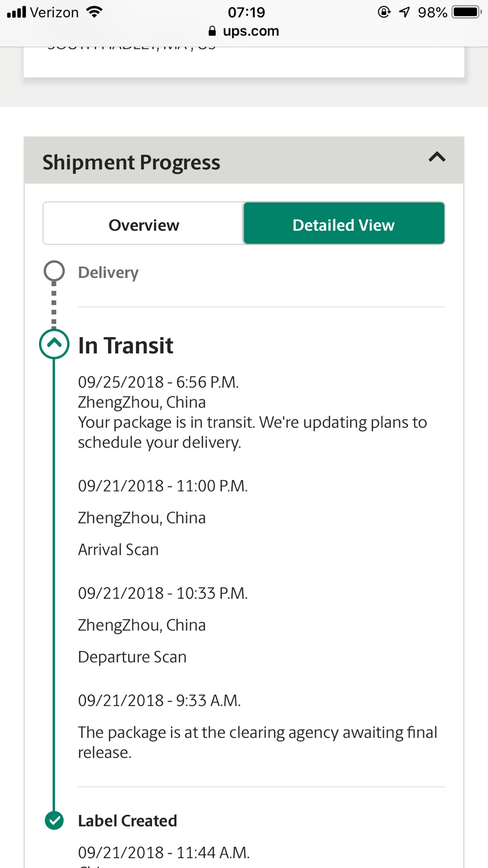Click the Shipment Progress header title
The width and height of the screenshot is (488, 868).
[x=131, y=162]
